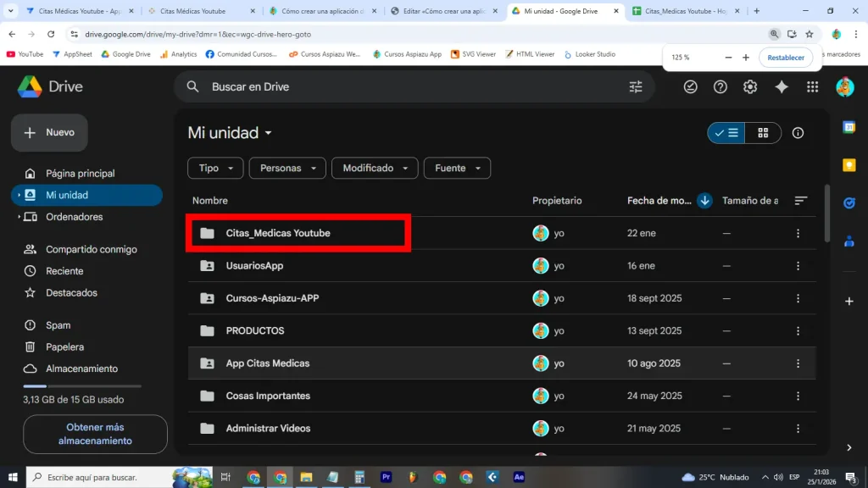Open Google Keep side panel icon
868x488 pixels.
coord(849,165)
